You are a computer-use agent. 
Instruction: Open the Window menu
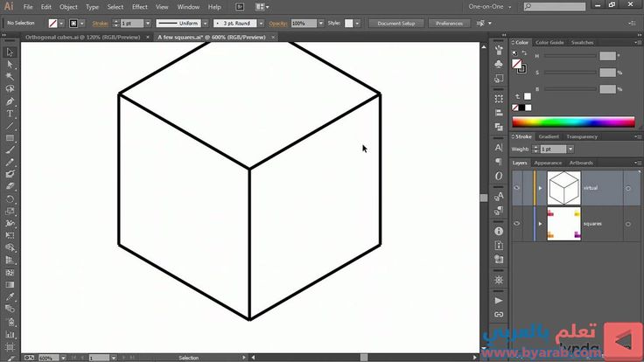pyautogui.click(x=188, y=7)
